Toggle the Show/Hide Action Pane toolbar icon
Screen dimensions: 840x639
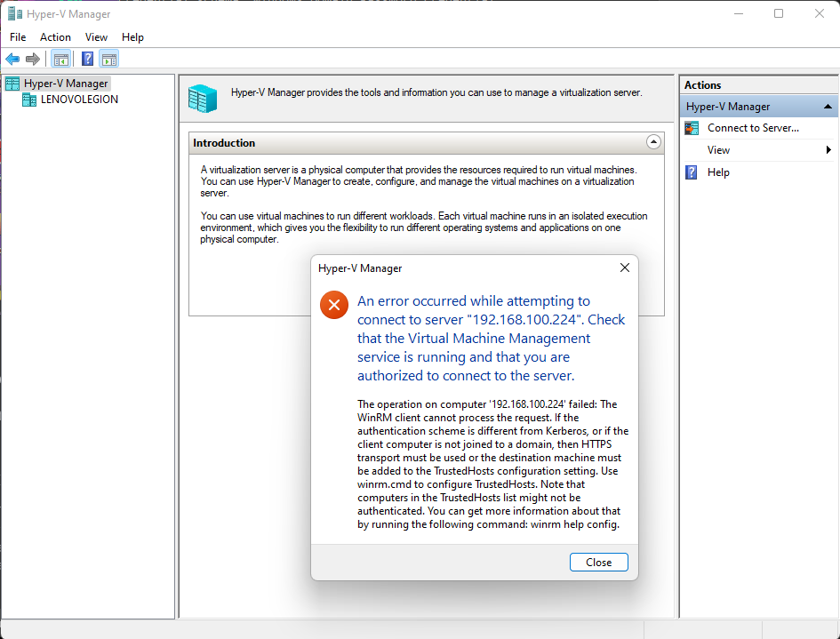click(x=108, y=59)
